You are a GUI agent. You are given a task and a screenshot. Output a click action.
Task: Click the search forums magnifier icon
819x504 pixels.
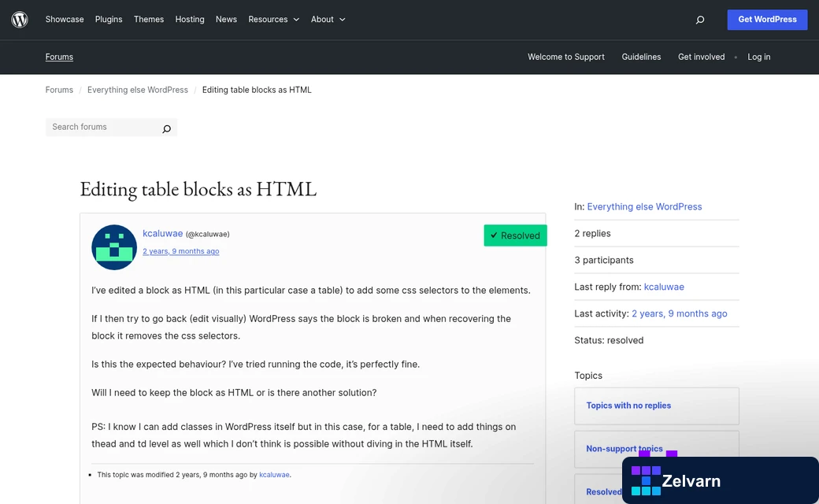[167, 128]
